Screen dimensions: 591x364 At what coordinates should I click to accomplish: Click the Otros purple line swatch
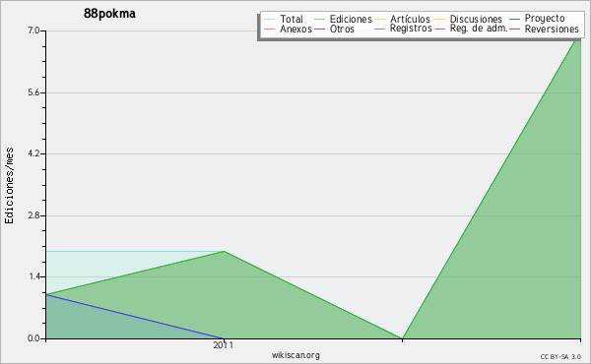click(319, 29)
